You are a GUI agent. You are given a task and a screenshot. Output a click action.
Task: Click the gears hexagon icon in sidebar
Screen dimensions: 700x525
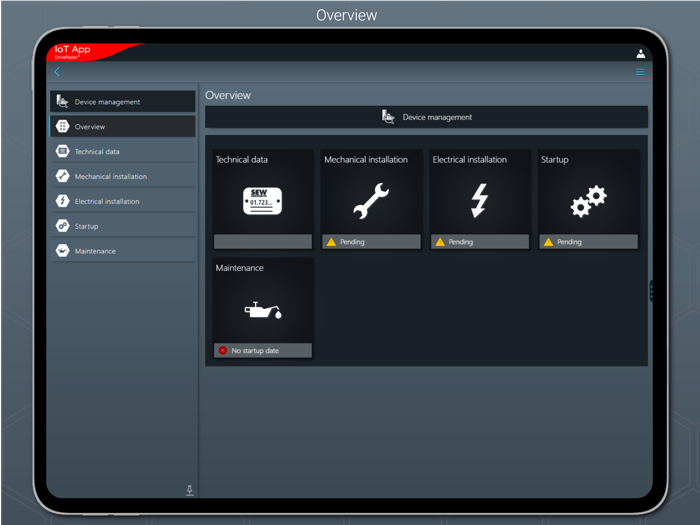pos(62,226)
